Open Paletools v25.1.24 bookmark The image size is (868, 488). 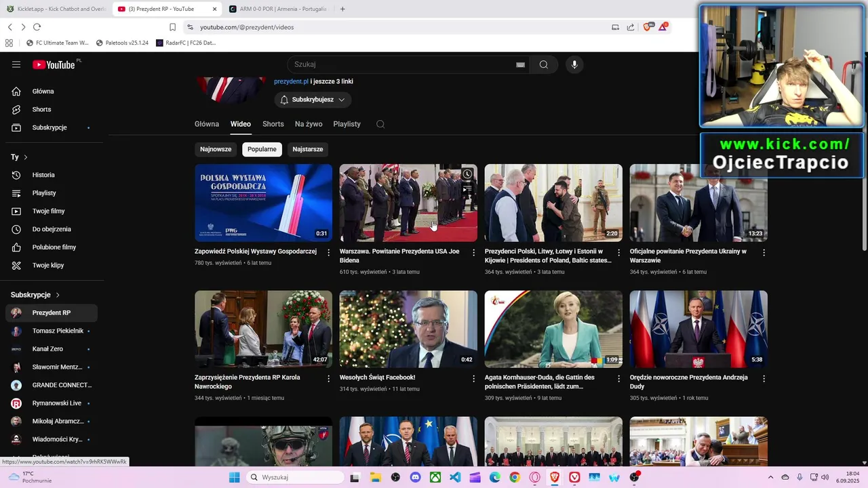point(122,43)
